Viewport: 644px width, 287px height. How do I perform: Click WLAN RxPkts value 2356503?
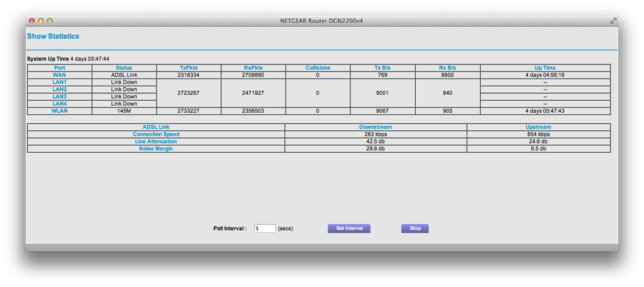tap(253, 111)
